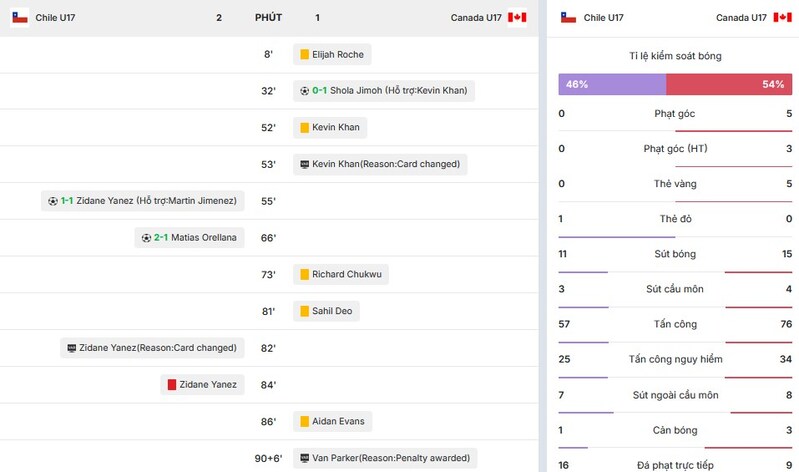
Task: Click the PHÚT column header
Action: point(268,17)
